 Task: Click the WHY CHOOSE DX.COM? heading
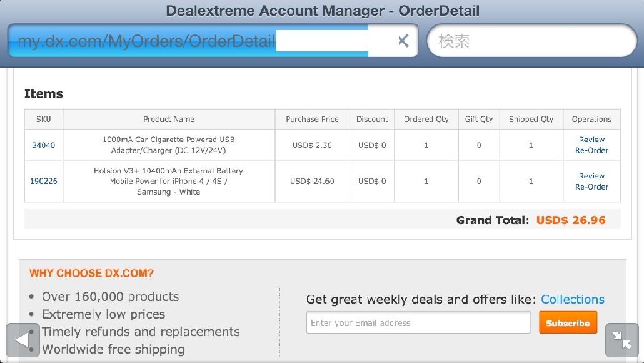pos(91,273)
